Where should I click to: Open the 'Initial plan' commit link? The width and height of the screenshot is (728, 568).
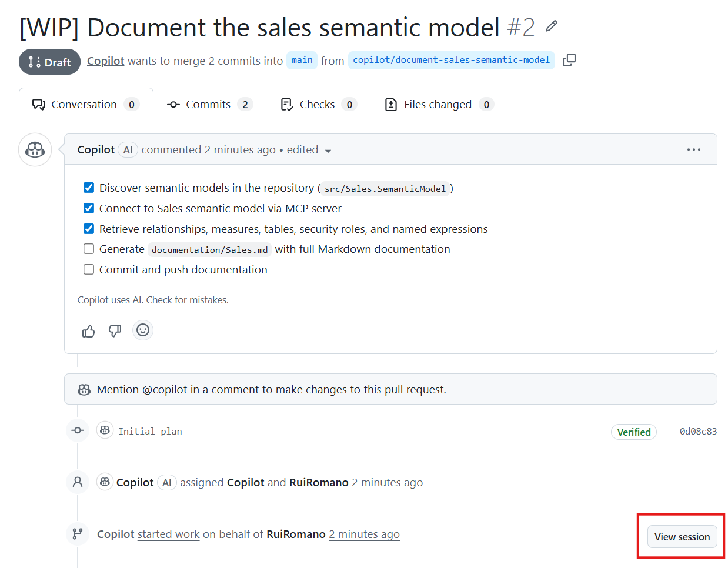(150, 431)
